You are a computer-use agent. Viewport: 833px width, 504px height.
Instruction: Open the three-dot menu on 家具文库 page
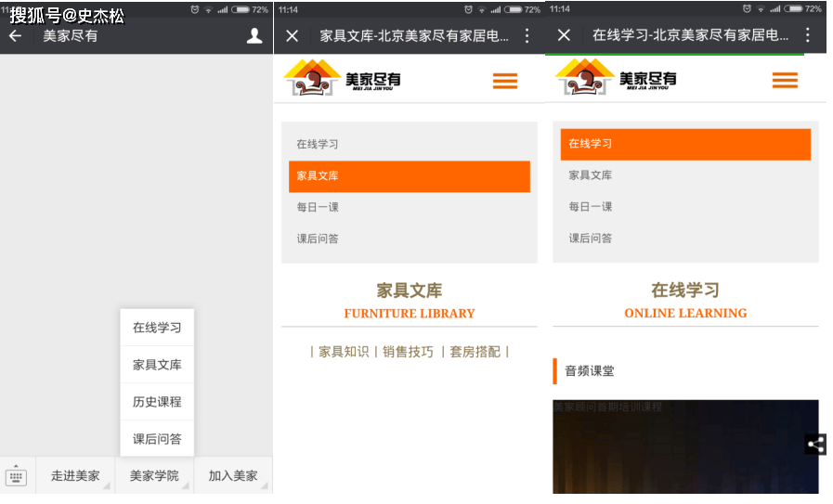tap(527, 36)
